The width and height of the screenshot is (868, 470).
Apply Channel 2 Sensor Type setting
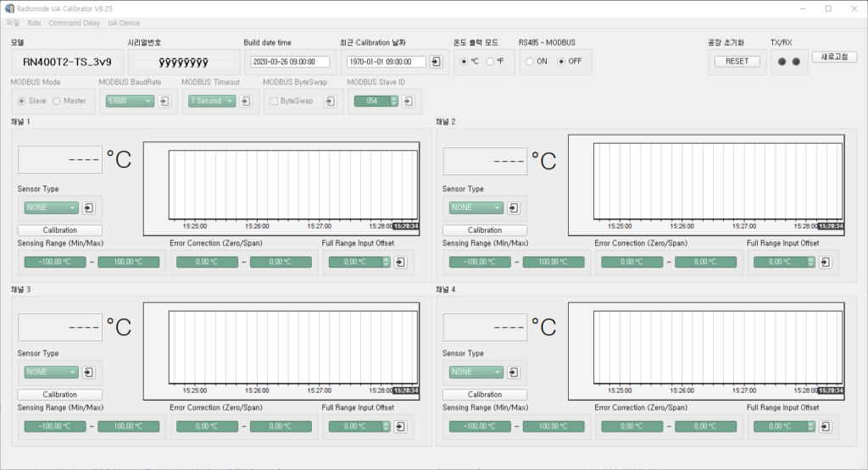(513, 208)
